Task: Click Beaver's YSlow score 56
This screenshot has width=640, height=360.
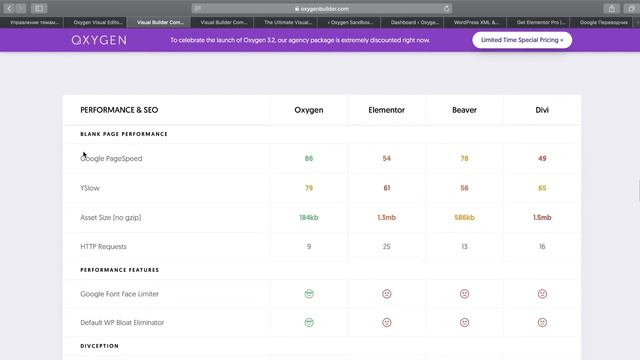Action: [x=464, y=188]
